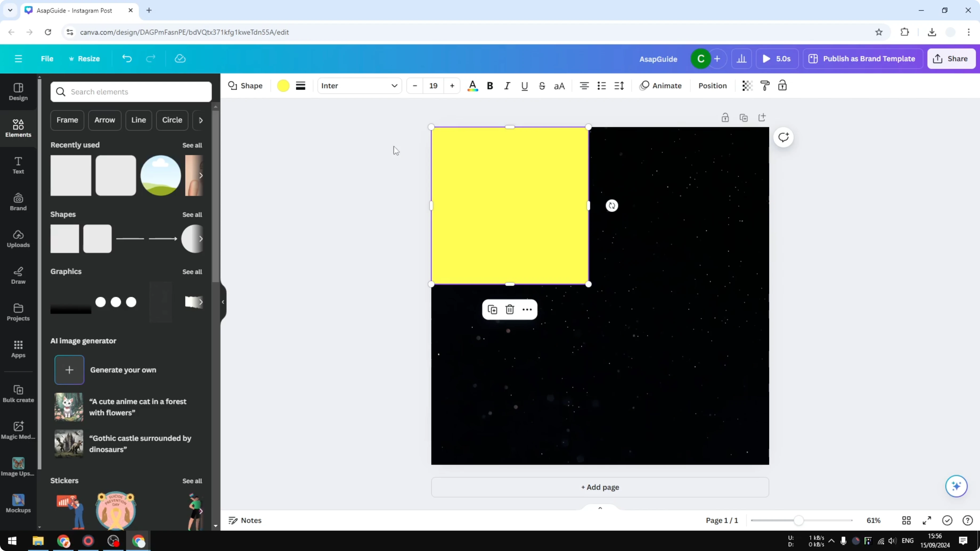Image resolution: width=980 pixels, height=551 pixels.
Task: Click the Add page button
Action: 600,487
